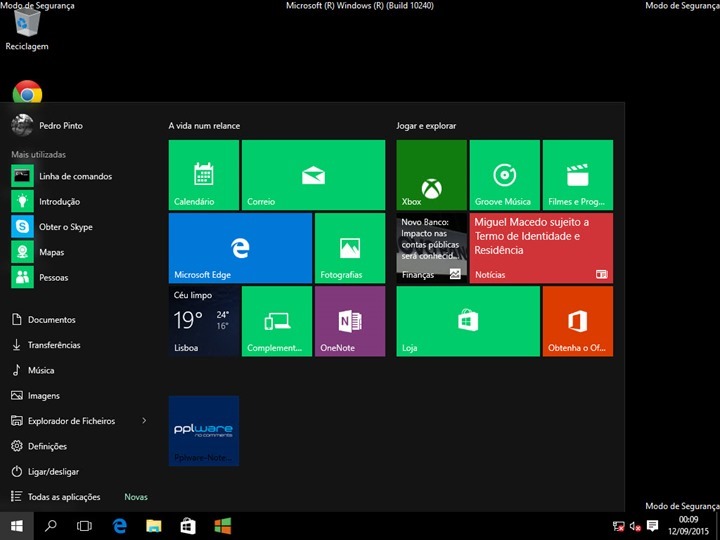Open the network status tray icon
The image size is (720, 540).
pos(619,526)
